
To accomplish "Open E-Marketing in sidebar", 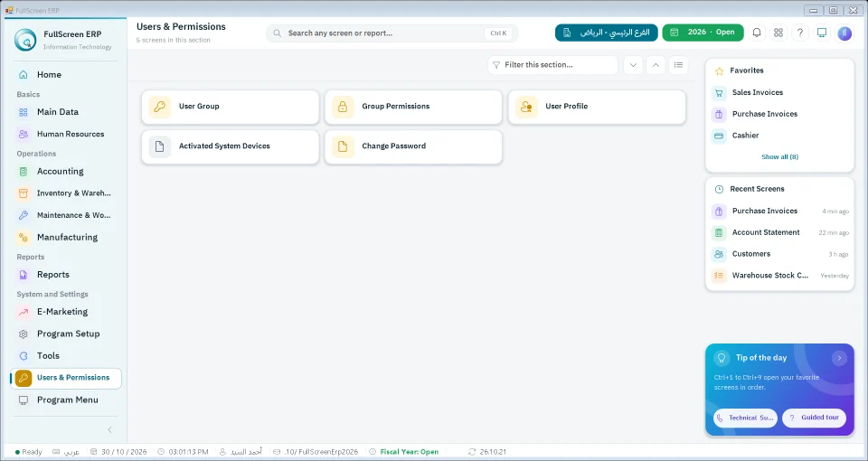I will [66, 312].
